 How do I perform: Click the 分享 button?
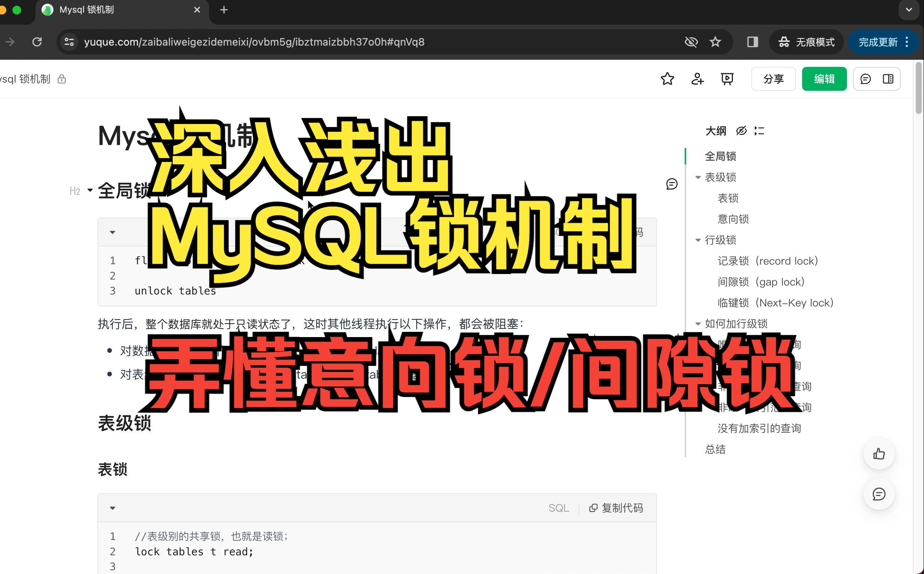tap(773, 79)
